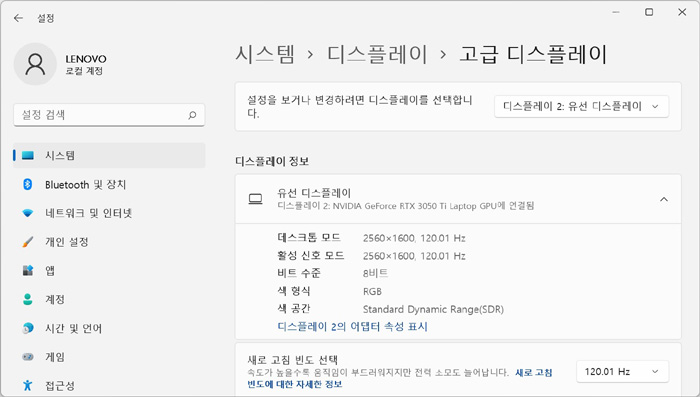Click the 접근성 accessibility icon

pyautogui.click(x=28, y=385)
